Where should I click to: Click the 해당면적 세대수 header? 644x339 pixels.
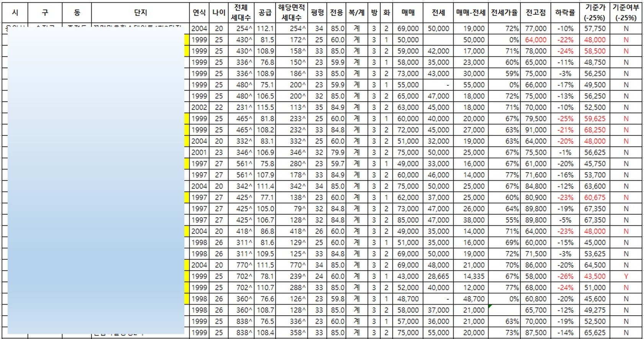[x=291, y=13]
